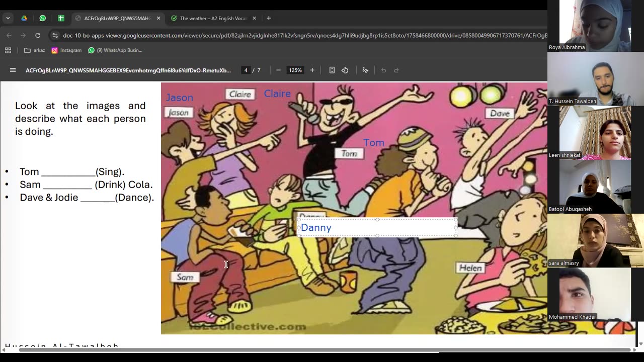Open the apps grid in bookmarks bar
Screen dimensions: 644x362
click(8, 50)
